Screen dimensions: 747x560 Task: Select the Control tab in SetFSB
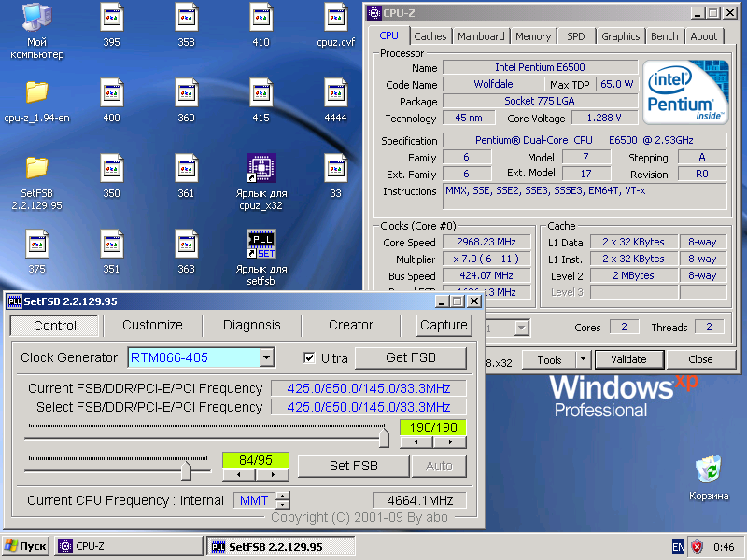[55, 326]
